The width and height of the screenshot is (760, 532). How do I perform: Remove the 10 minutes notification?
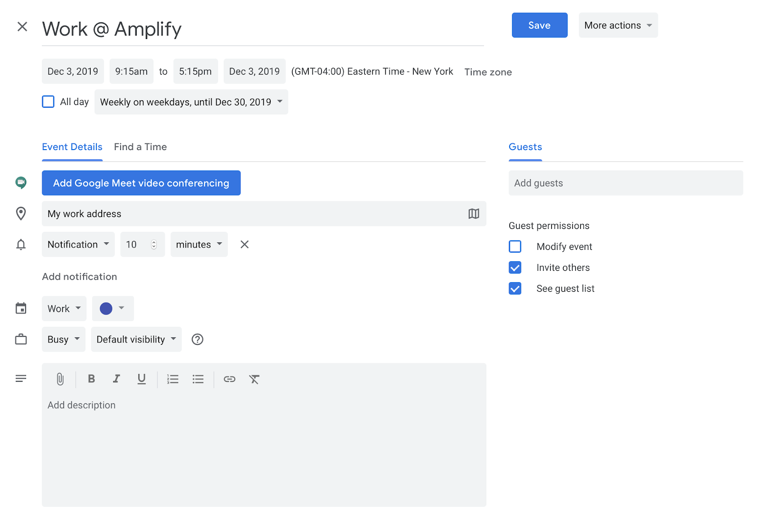(245, 245)
